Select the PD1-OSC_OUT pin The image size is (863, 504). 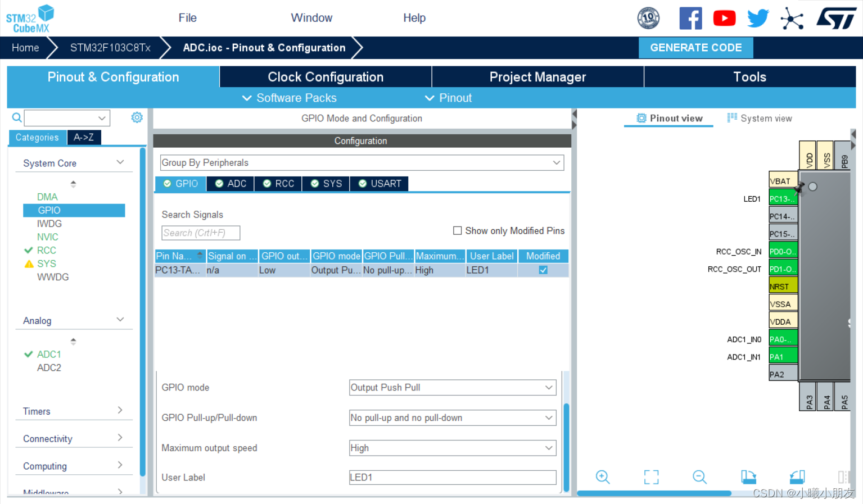(783, 269)
